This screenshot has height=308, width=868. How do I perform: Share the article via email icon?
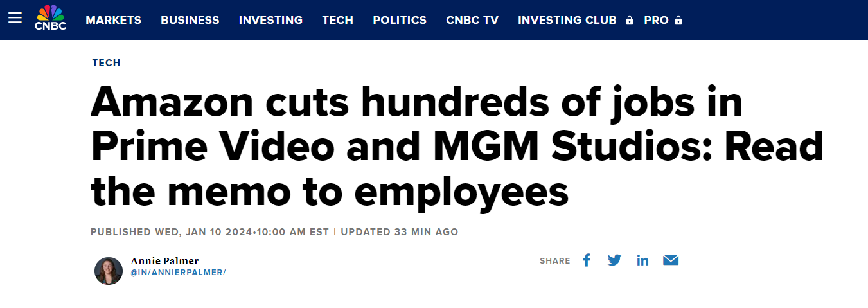click(x=671, y=260)
